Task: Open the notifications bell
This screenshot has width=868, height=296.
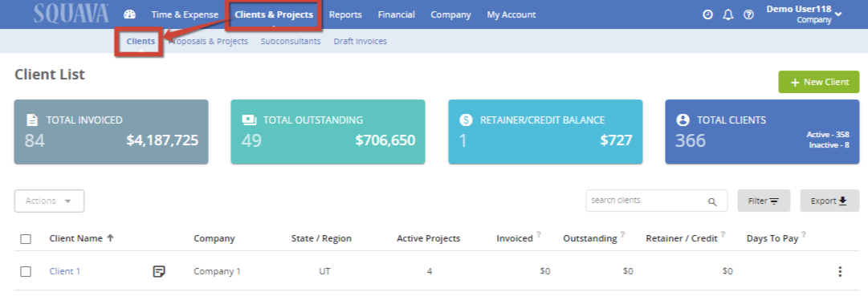Action: (728, 15)
